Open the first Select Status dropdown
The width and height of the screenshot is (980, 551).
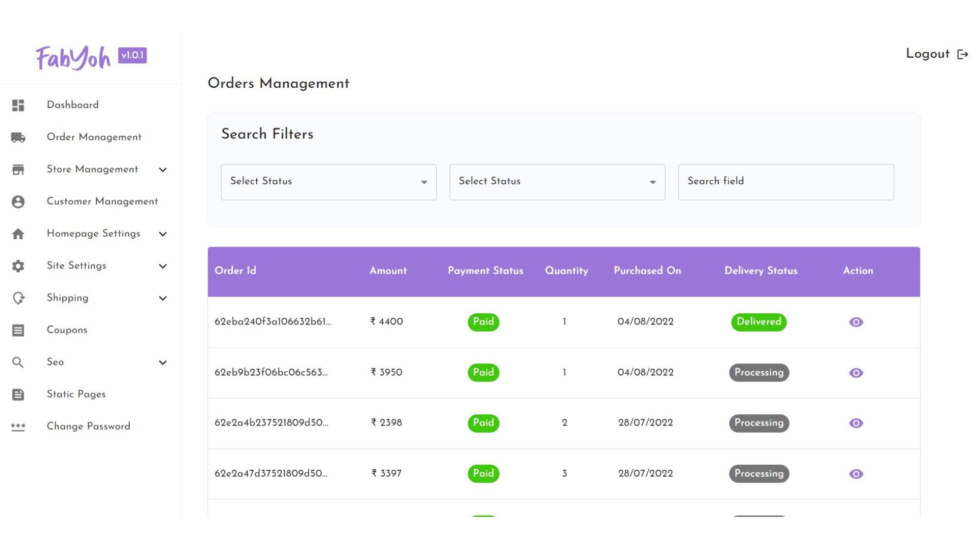click(x=328, y=182)
